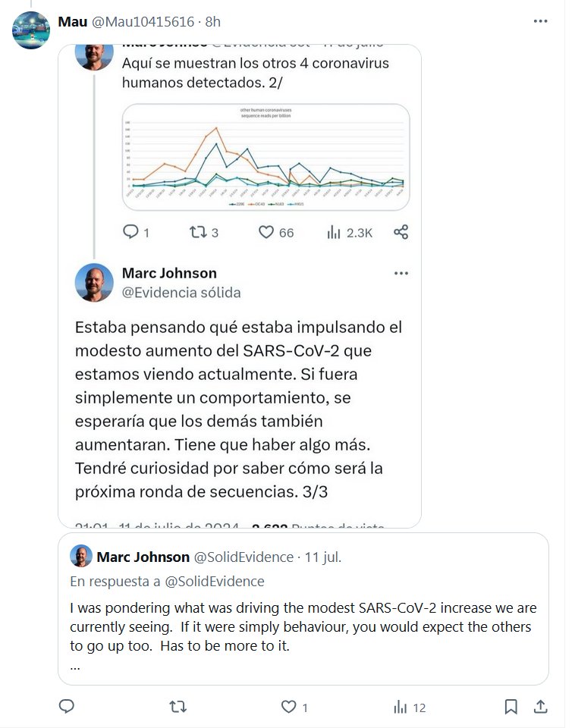Open the @Mau10415616 handle link
The height and width of the screenshot is (728, 575).
click(x=143, y=21)
